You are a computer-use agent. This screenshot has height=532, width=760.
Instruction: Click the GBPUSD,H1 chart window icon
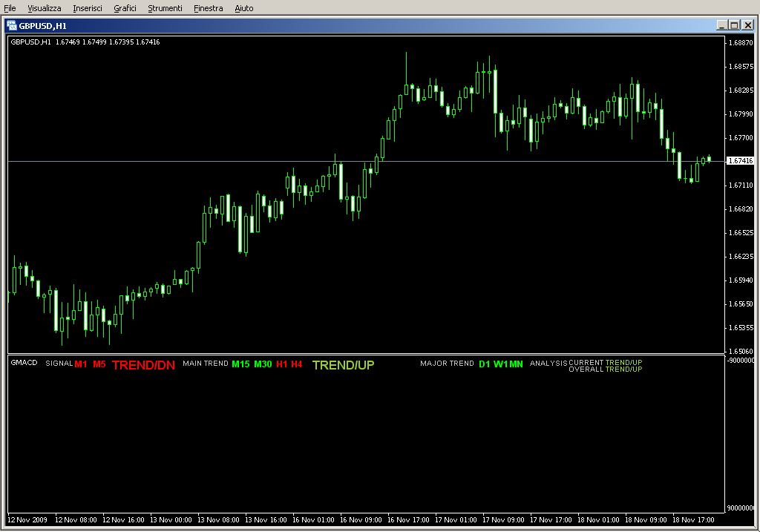(x=12, y=26)
